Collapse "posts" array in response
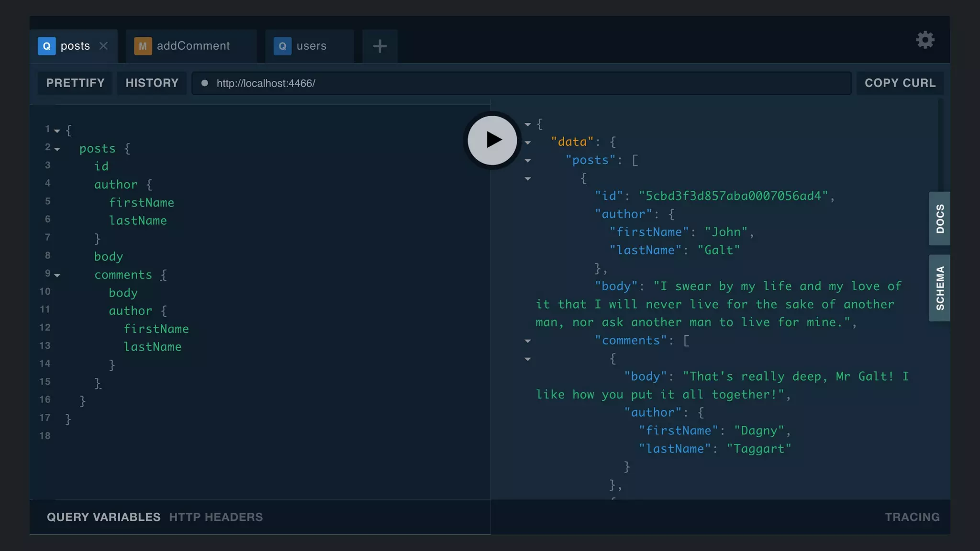Screen dimensions: 980x551 (x=528, y=161)
